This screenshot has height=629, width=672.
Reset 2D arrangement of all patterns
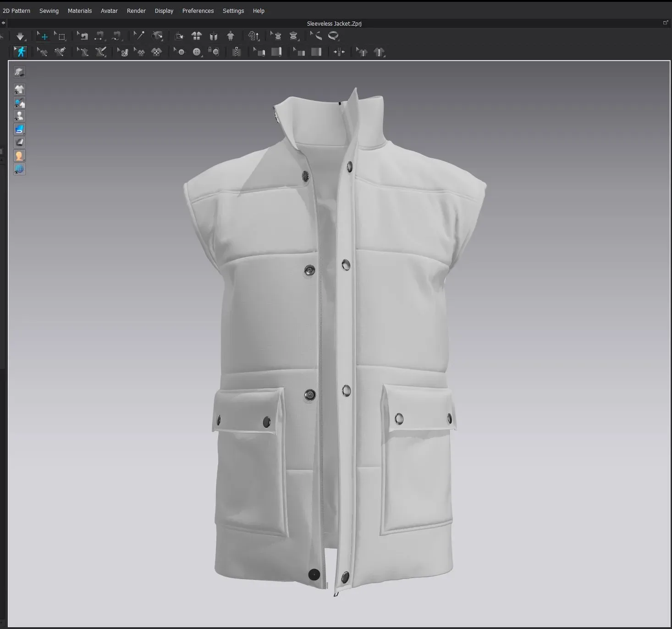(x=197, y=36)
